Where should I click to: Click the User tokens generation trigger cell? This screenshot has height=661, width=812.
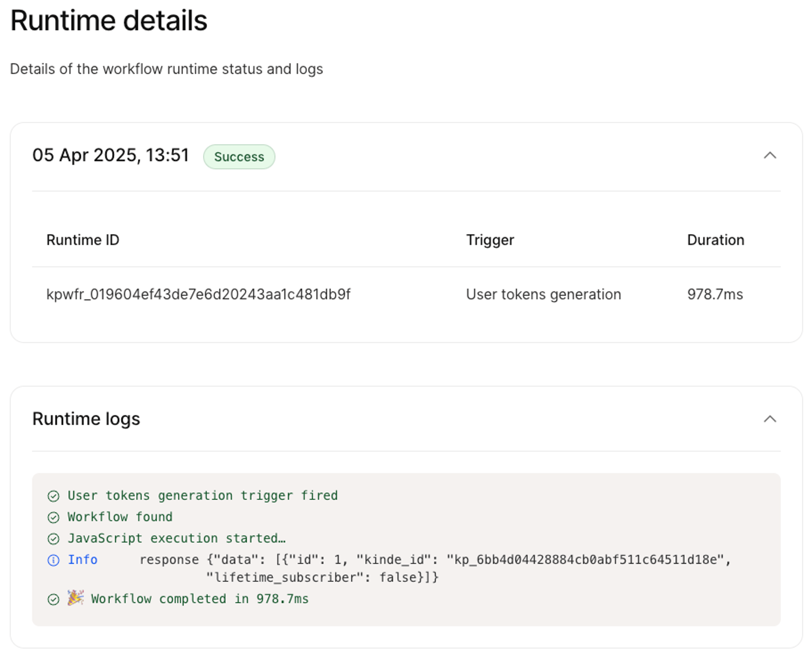coord(543,294)
